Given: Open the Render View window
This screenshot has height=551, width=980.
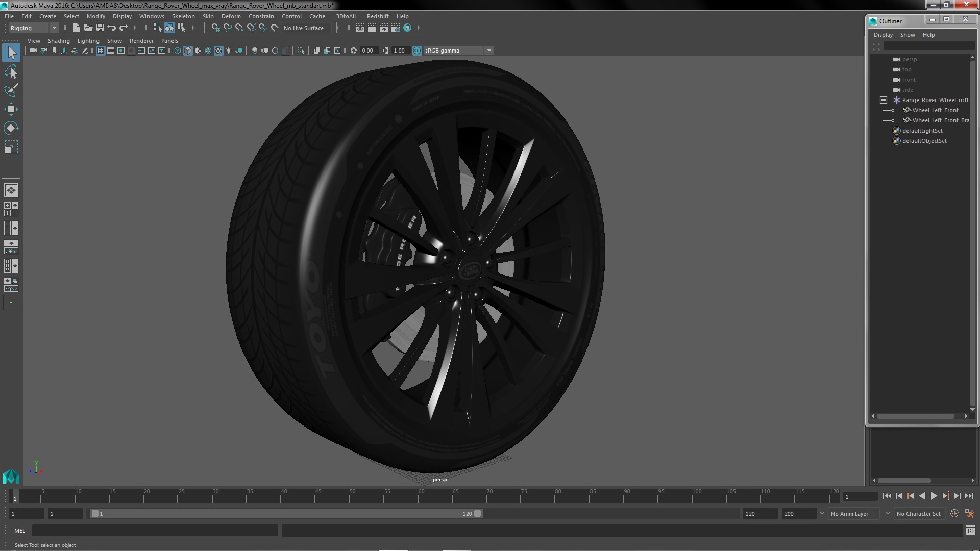Looking at the screenshot, I should click(x=360, y=28).
